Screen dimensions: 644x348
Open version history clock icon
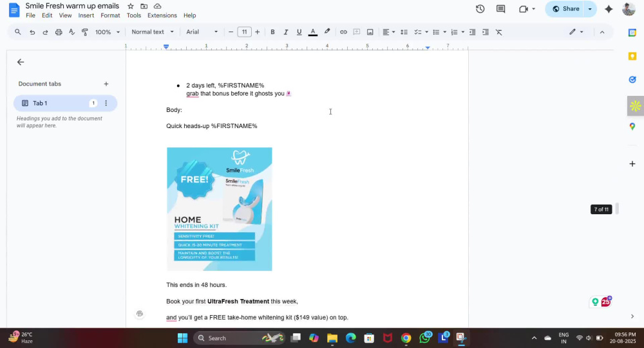pyautogui.click(x=480, y=9)
